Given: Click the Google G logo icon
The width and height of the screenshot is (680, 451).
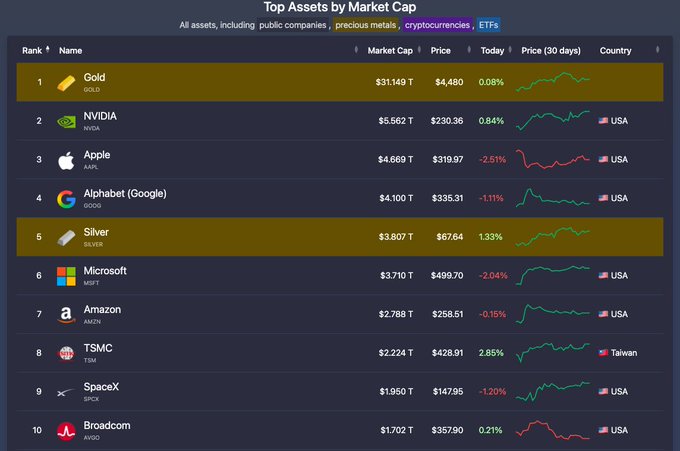Looking at the screenshot, I should tap(66, 199).
